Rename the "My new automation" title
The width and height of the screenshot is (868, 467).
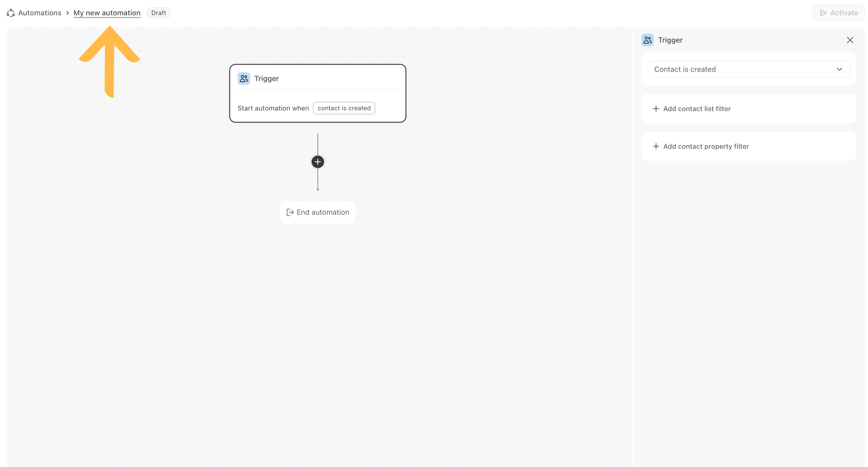pos(107,13)
